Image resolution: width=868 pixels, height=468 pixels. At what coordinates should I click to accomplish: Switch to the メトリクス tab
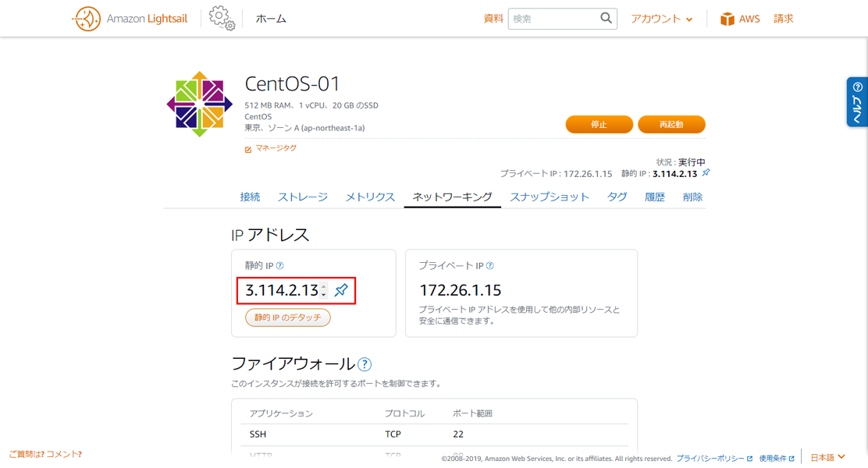(370, 197)
